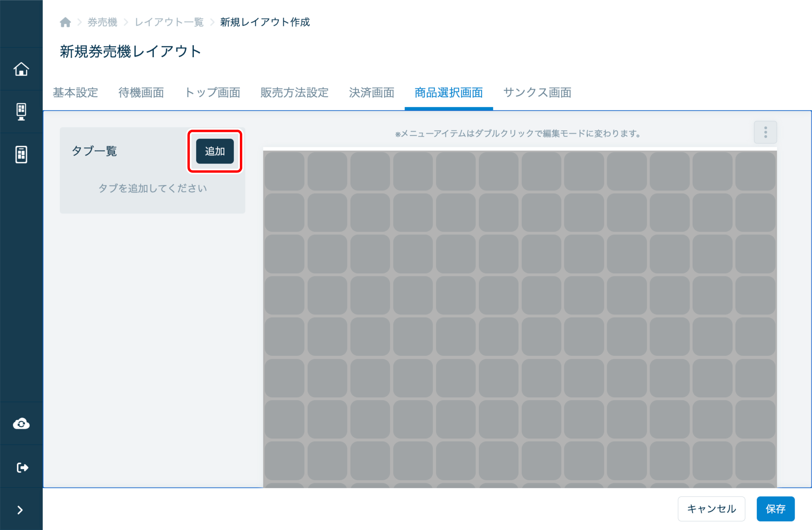812x530 pixels.
Task: Select the 販売方法設定 tab
Action: click(294, 93)
